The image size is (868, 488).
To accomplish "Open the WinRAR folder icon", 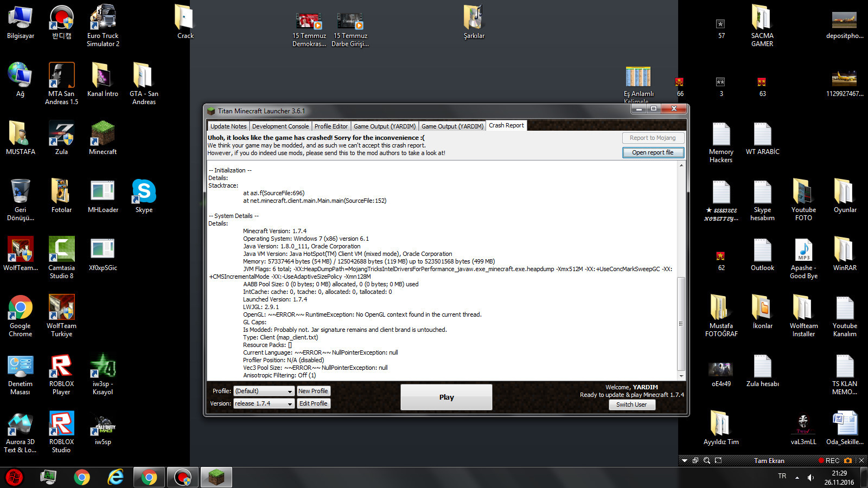I will [x=845, y=254].
